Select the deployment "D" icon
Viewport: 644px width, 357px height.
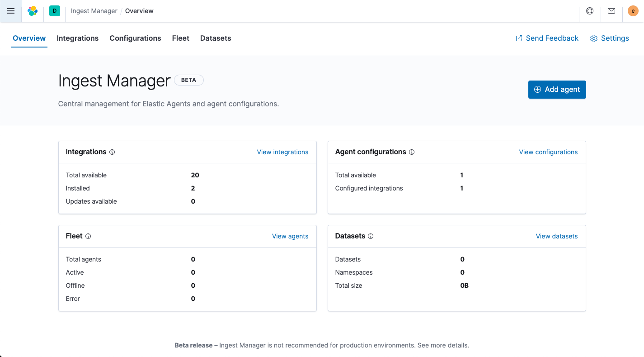click(54, 11)
